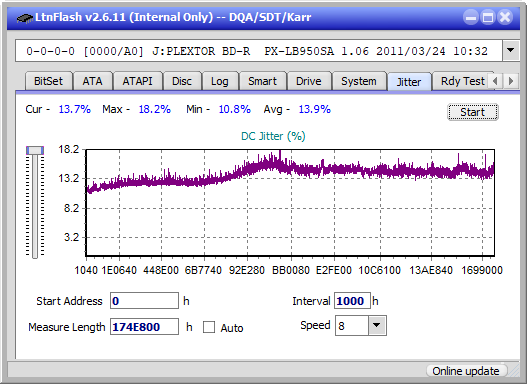
Task: Go to the Smart tab
Action: point(262,81)
